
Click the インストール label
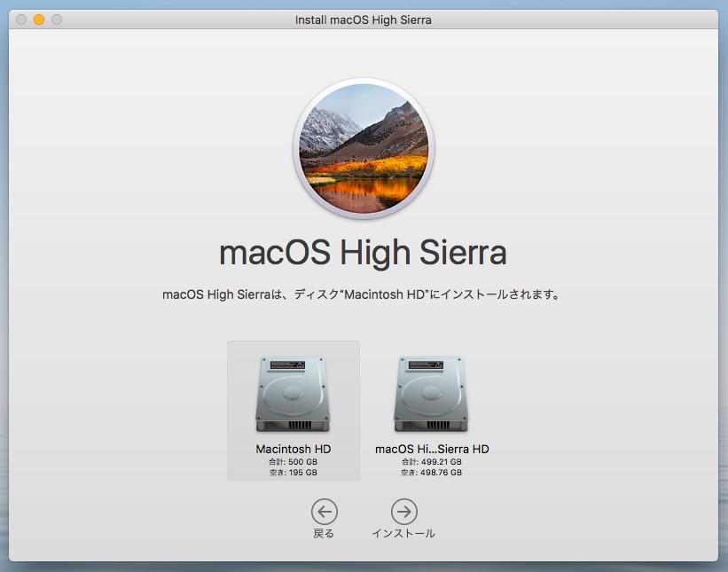[403, 534]
